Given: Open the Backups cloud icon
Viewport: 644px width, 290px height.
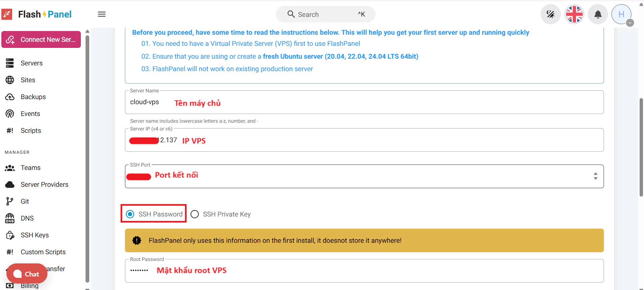Looking at the screenshot, I should coord(10,97).
